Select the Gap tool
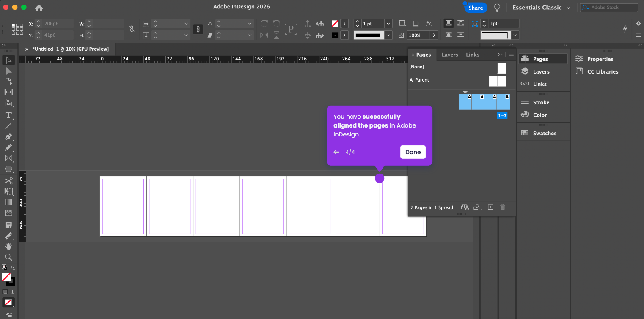 click(8, 92)
